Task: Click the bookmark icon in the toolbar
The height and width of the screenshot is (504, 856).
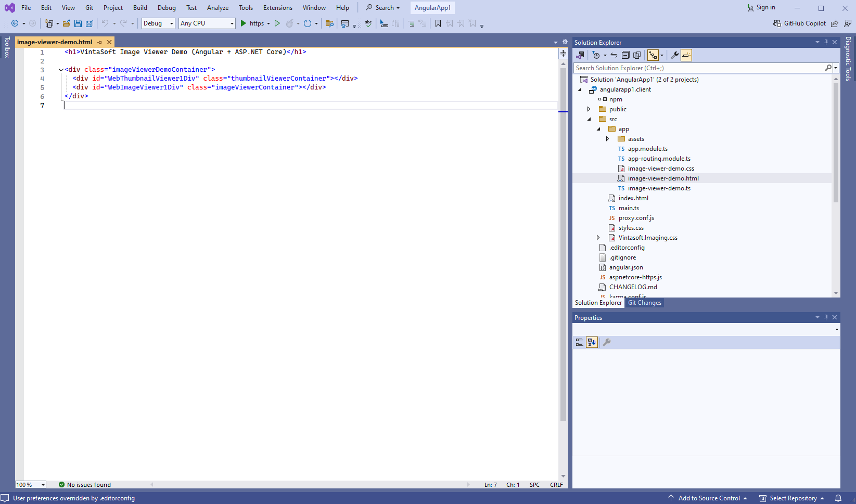Action: (438, 23)
